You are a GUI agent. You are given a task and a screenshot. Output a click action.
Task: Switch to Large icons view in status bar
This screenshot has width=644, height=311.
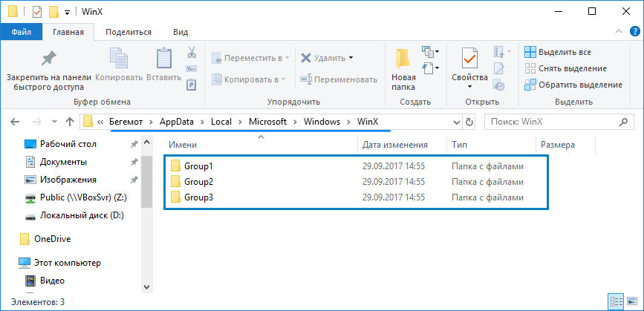[631, 301]
